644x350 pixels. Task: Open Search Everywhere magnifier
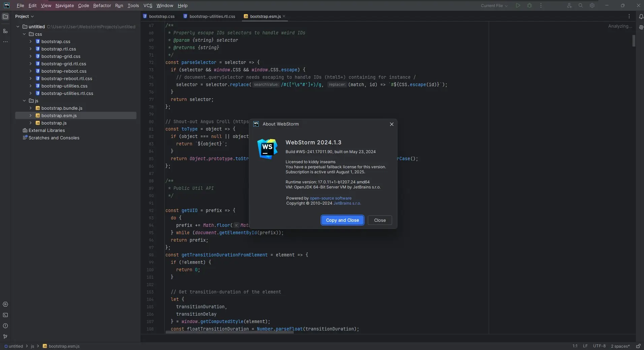coord(581,5)
